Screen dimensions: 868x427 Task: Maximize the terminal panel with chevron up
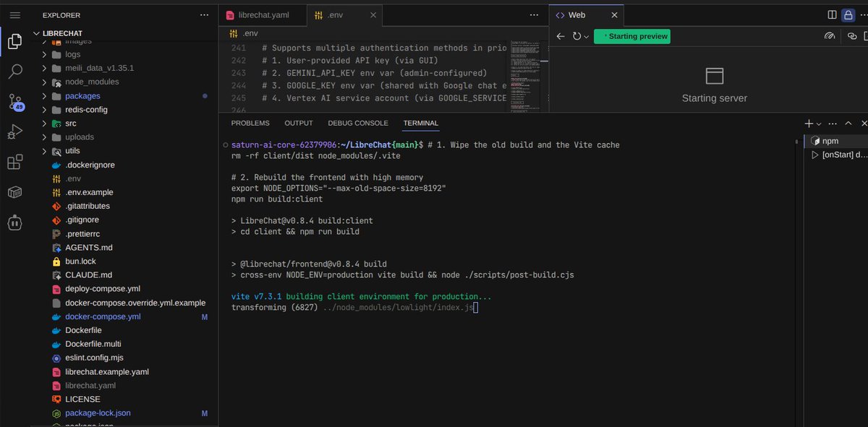(x=848, y=124)
